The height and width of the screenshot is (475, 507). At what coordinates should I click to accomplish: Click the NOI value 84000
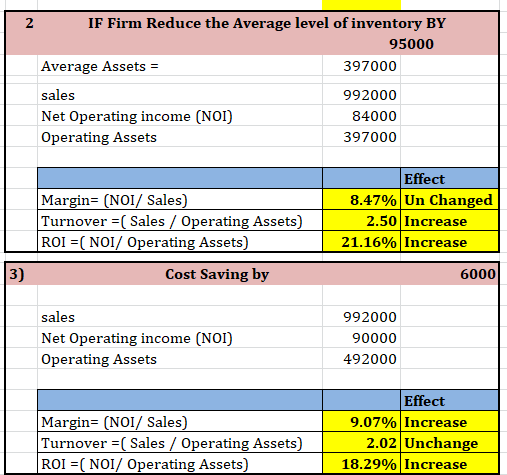pyautogui.click(x=374, y=116)
